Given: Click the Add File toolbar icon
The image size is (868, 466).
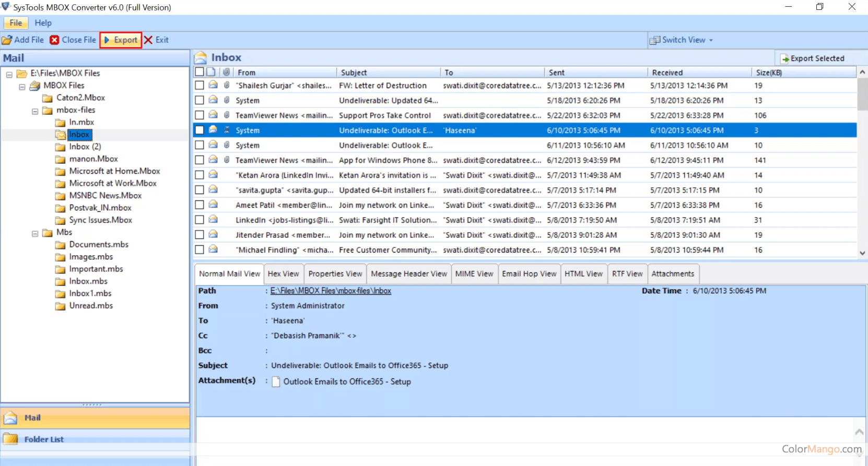Looking at the screenshot, I should tap(7, 40).
